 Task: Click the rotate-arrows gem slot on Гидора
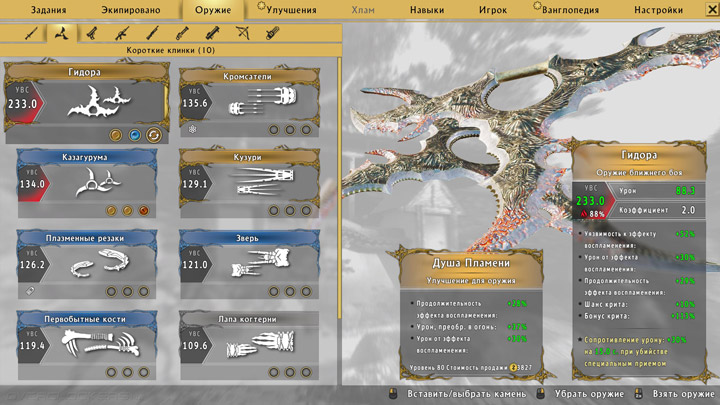[x=154, y=135]
